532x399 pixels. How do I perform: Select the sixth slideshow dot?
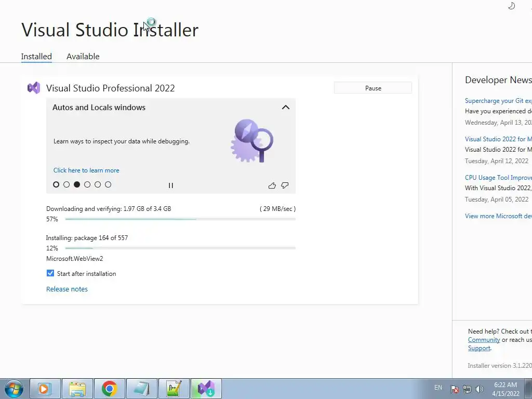(x=108, y=184)
